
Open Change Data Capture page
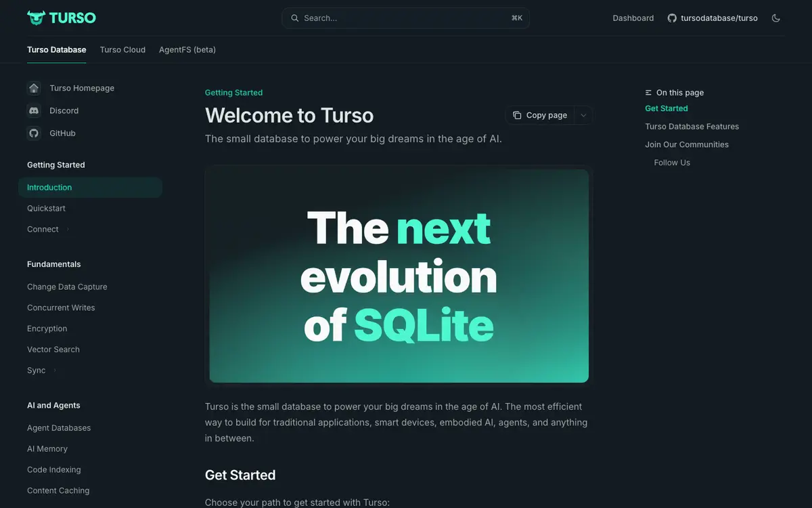click(x=67, y=287)
